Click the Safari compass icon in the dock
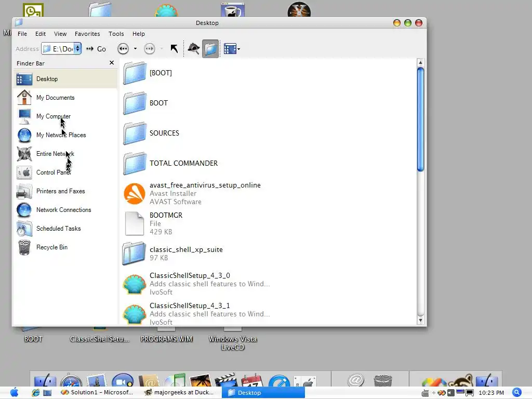 click(71, 380)
